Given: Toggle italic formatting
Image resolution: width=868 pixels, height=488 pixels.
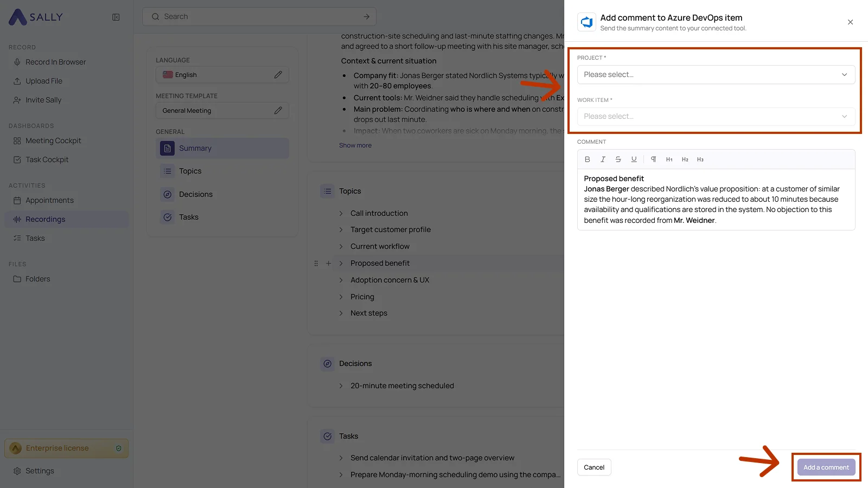Looking at the screenshot, I should pos(603,159).
